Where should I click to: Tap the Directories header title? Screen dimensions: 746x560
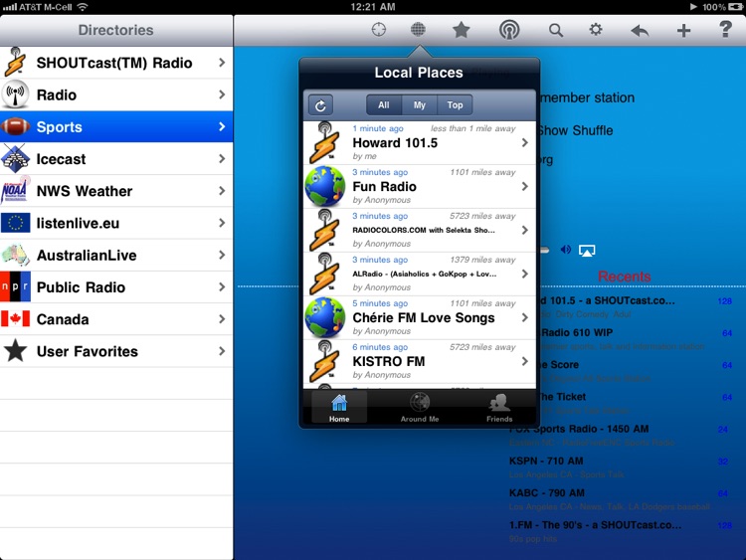(x=115, y=30)
